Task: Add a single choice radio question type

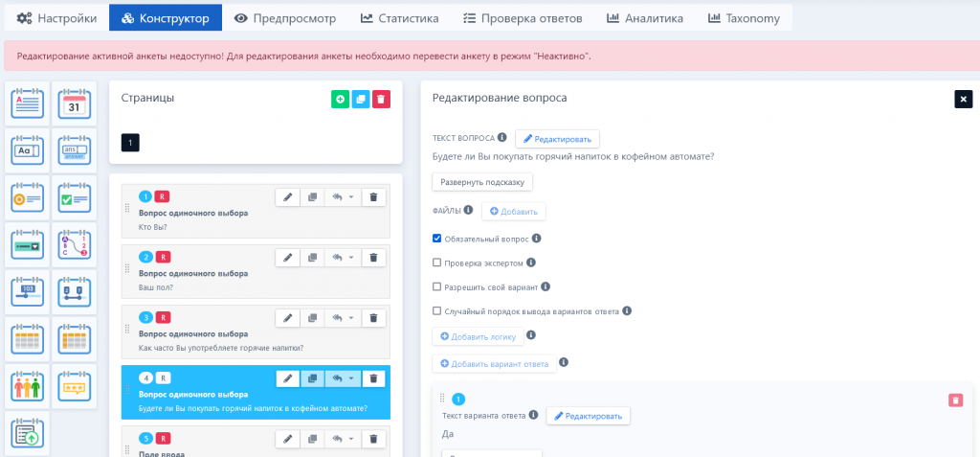Action: click(x=27, y=197)
